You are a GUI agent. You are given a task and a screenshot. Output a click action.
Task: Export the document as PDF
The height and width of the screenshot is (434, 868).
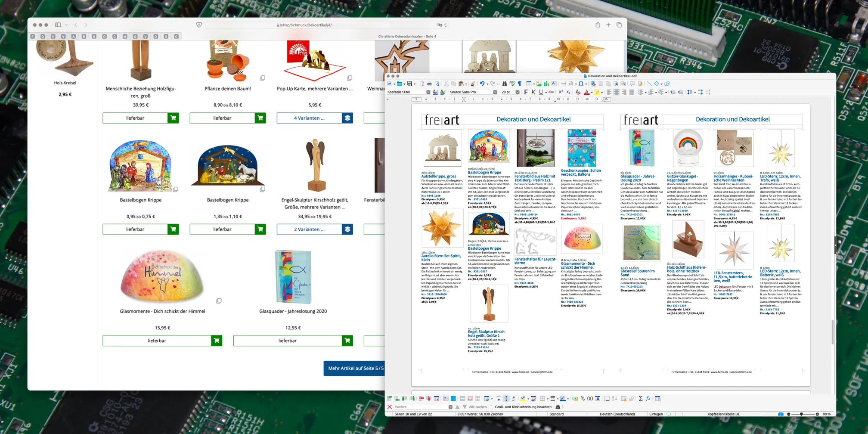[422, 84]
